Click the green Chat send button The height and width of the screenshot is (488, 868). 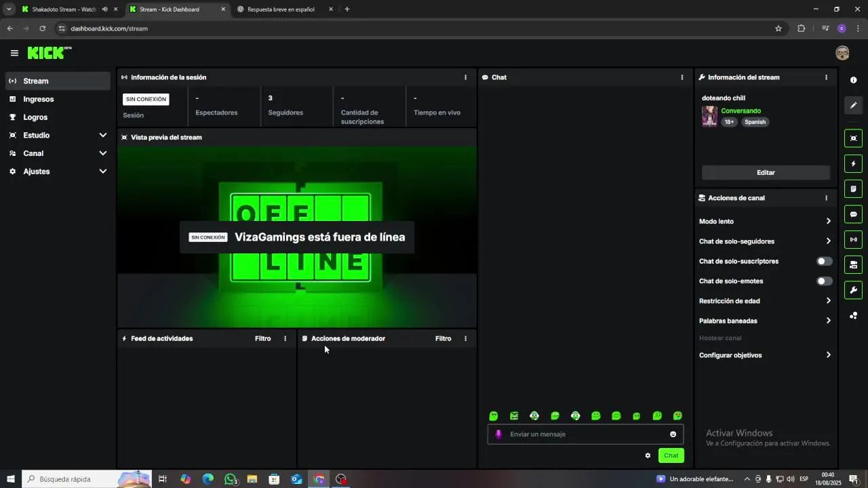click(671, 455)
